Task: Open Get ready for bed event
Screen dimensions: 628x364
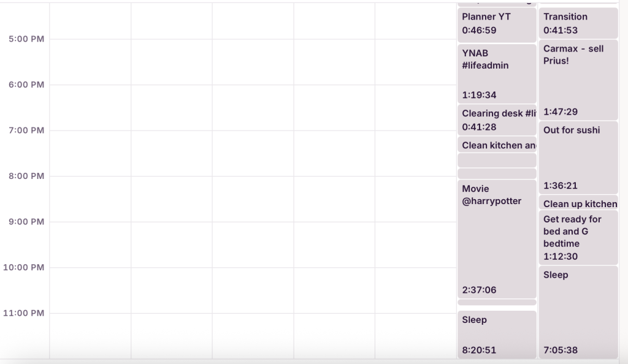Action: pyautogui.click(x=578, y=238)
